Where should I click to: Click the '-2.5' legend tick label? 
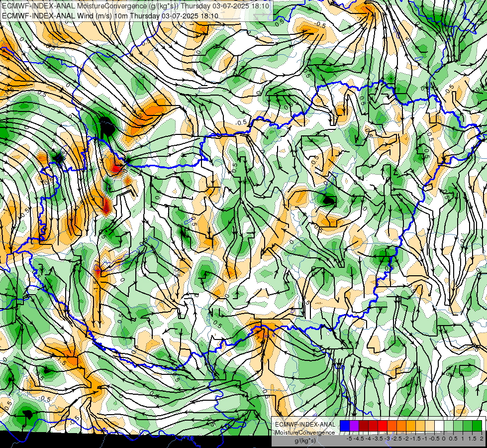pos(396,439)
